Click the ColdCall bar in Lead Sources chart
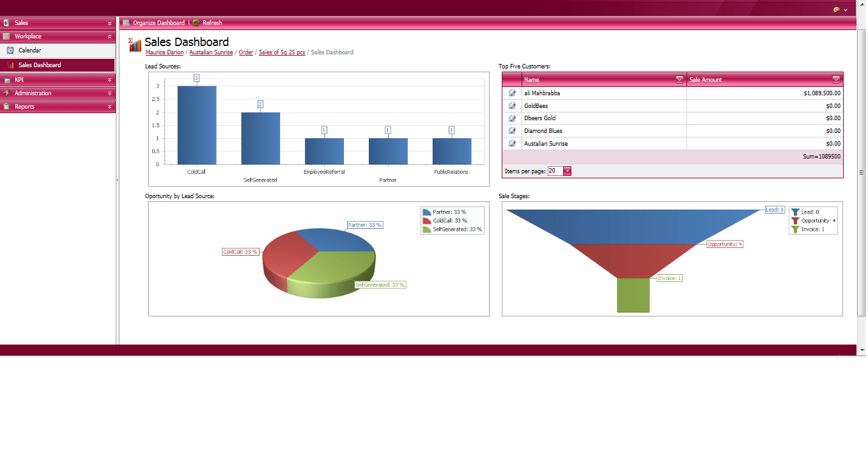This screenshot has width=868, height=459. click(196, 125)
